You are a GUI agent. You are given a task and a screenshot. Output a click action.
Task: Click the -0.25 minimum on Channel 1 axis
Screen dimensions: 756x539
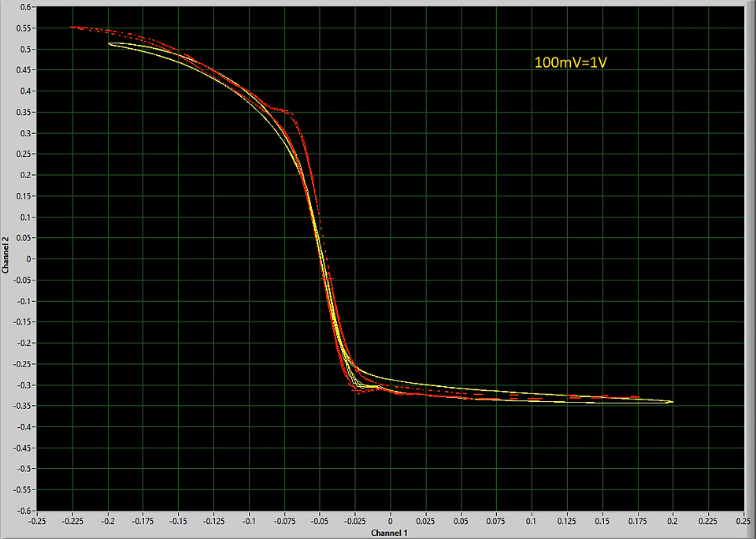(37, 521)
